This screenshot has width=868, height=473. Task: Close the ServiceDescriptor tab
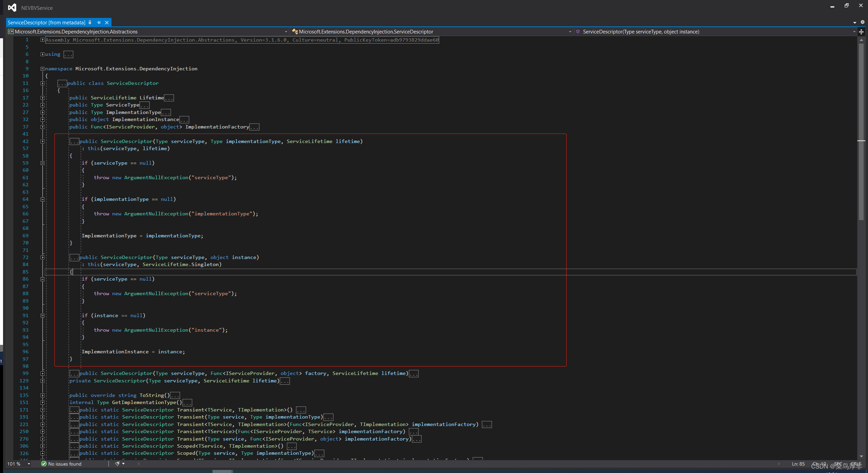tap(107, 22)
